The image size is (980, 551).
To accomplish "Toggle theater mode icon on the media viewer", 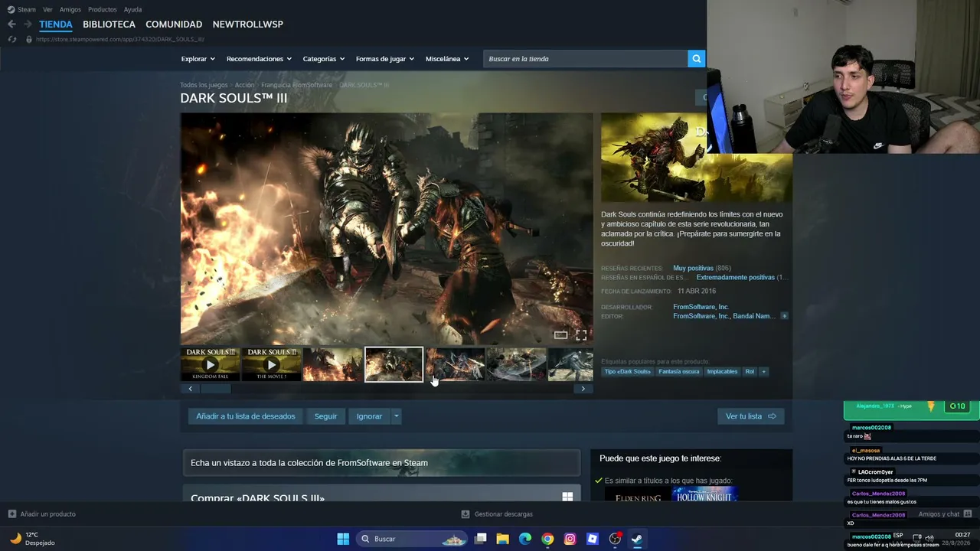I will click(561, 335).
